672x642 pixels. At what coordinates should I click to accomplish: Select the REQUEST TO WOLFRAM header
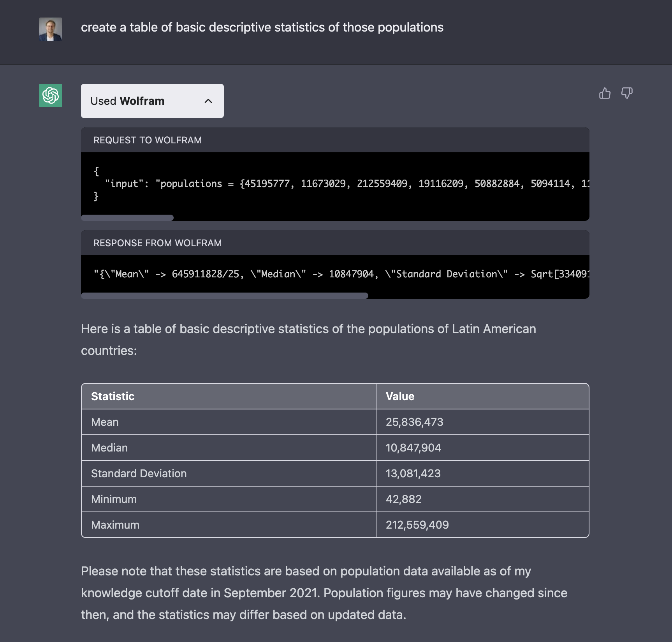(148, 140)
